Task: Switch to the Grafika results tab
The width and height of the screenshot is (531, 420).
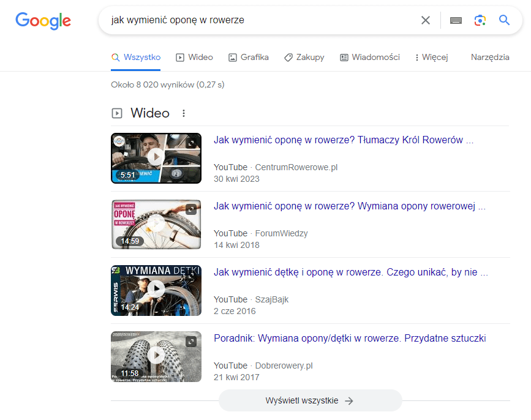Action: 248,58
